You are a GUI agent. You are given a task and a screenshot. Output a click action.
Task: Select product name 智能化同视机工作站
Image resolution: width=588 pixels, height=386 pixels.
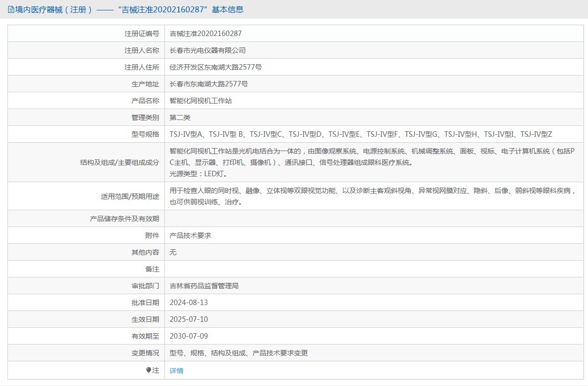200,101
